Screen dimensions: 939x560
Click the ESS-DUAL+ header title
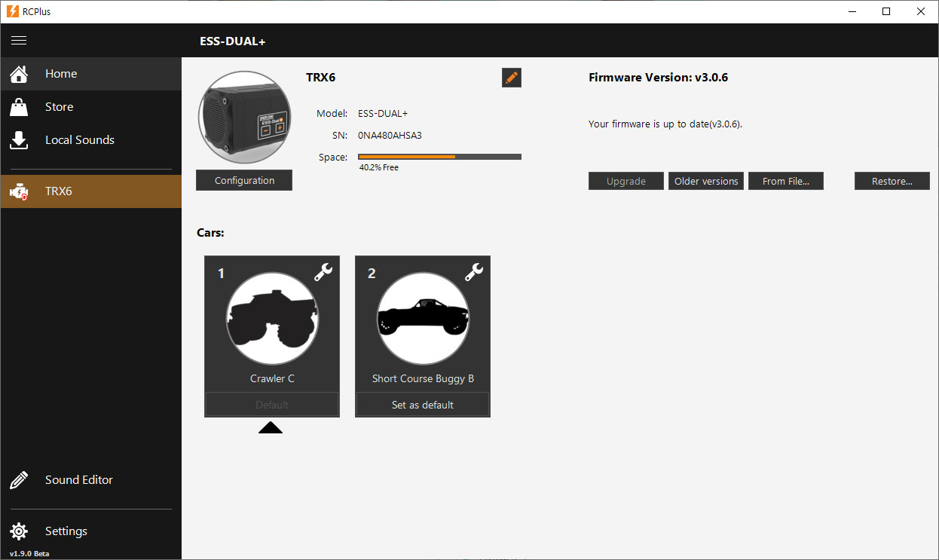coord(233,41)
